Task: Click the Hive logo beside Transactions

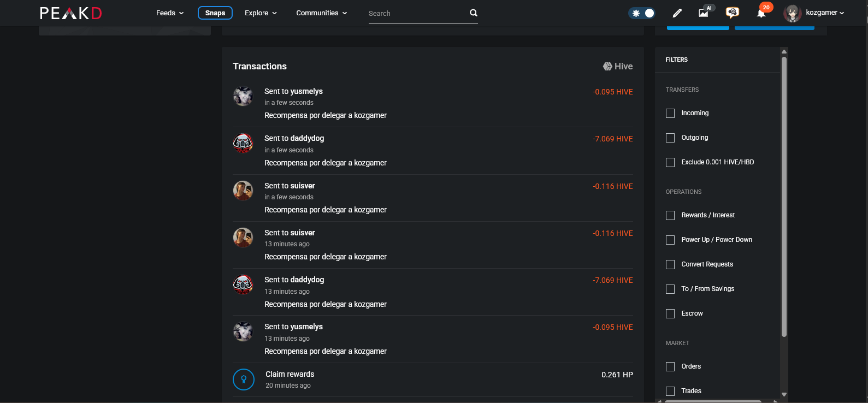Action: (x=607, y=66)
